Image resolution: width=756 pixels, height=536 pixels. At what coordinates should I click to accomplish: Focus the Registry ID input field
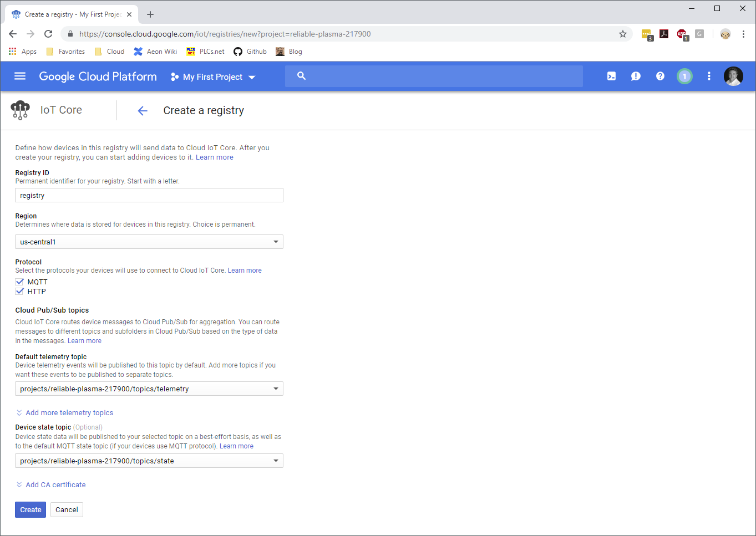tap(149, 195)
